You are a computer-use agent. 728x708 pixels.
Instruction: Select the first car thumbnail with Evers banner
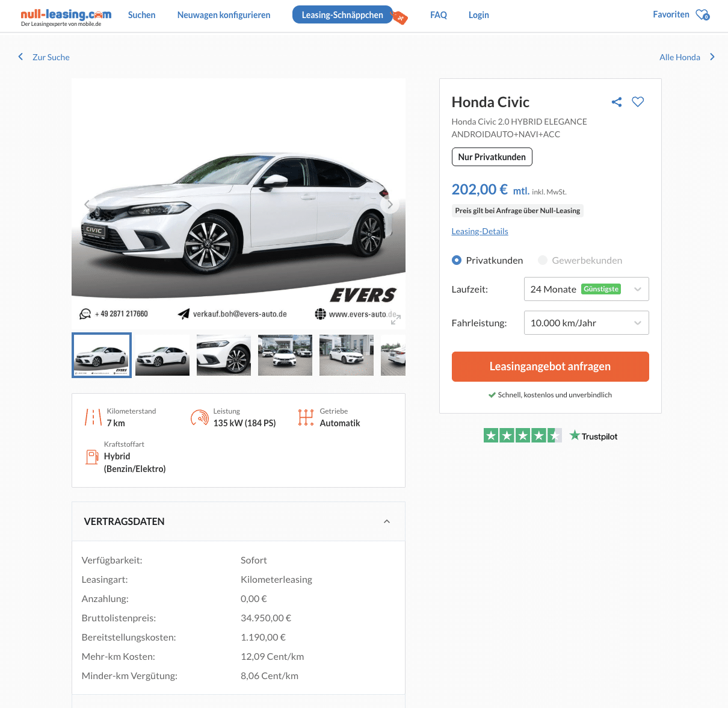pos(102,355)
